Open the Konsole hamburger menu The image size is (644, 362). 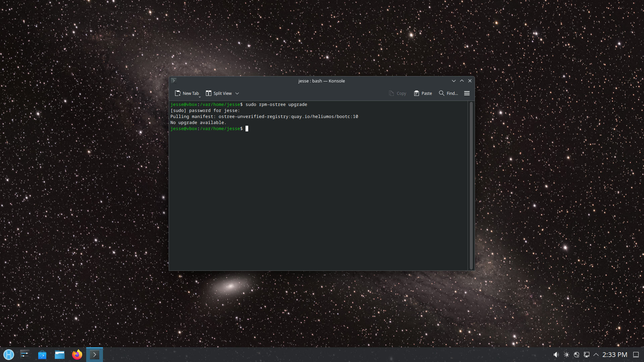467,94
